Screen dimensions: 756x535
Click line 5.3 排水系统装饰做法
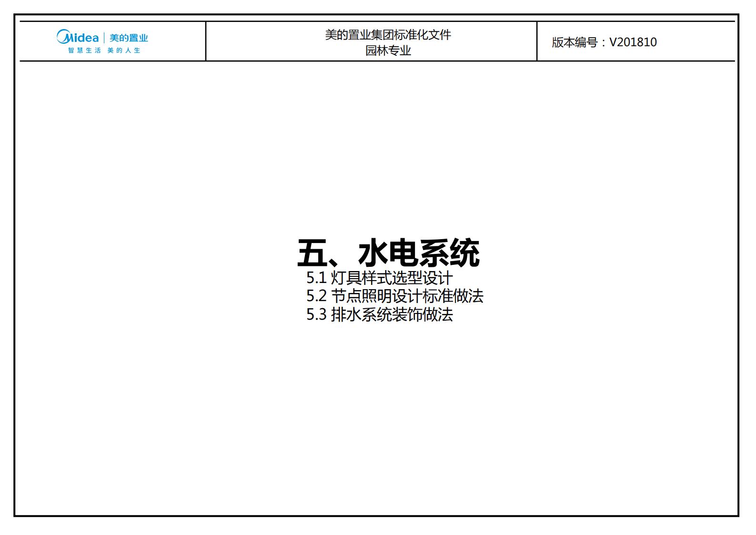coord(379,314)
